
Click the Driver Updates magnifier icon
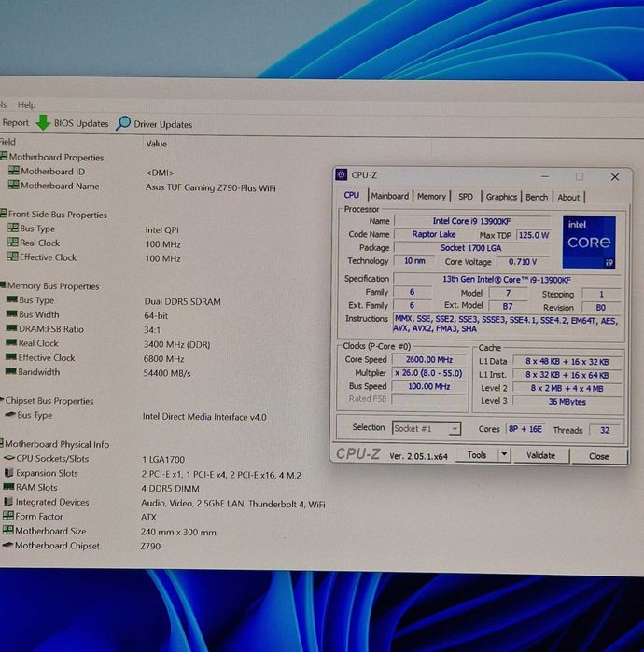pyautogui.click(x=122, y=123)
